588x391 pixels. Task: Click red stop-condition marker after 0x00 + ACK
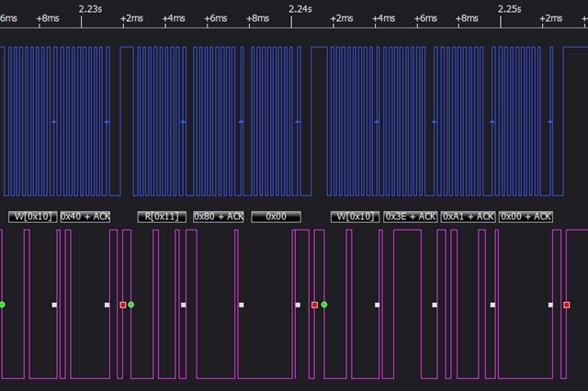pos(567,305)
